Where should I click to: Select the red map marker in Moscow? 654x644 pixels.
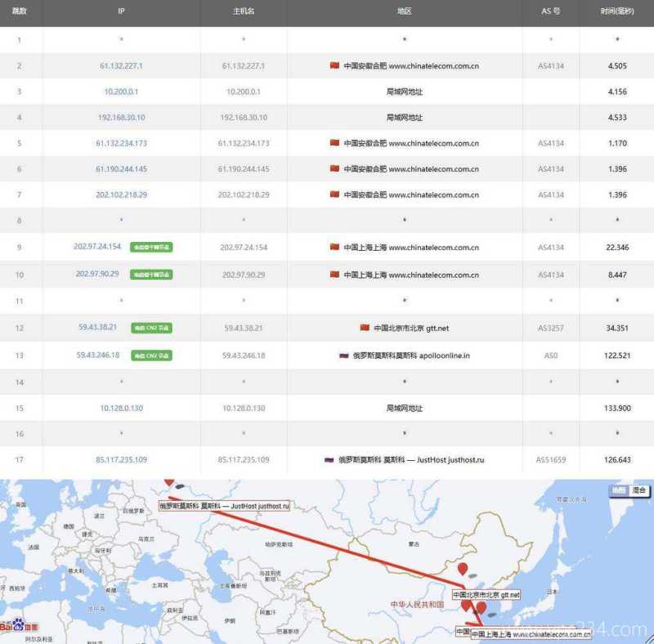(171, 484)
